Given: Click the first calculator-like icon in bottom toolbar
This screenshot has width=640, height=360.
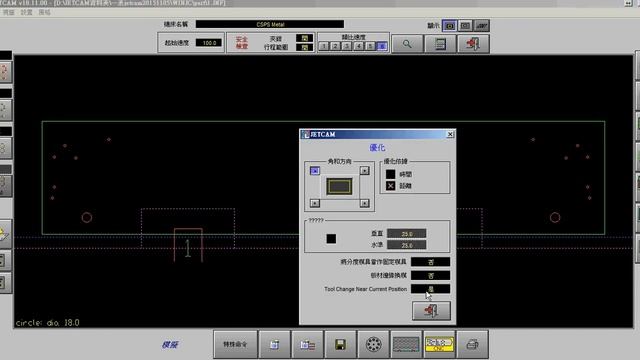Looking at the screenshot, I should pyautogui.click(x=275, y=344).
